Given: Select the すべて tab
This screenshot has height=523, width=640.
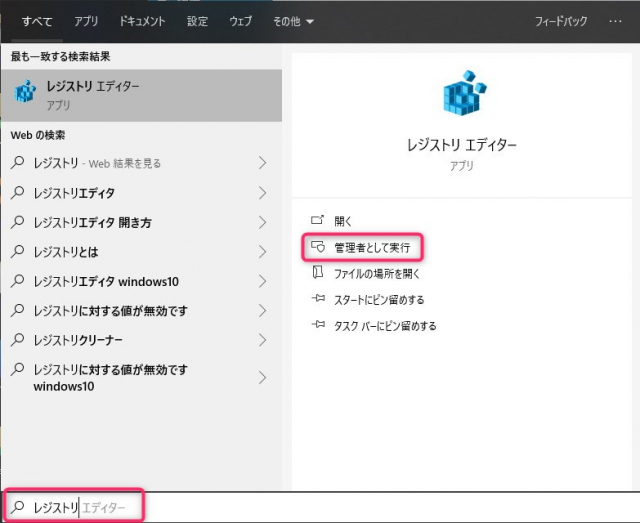Looking at the screenshot, I should [37, 21].
